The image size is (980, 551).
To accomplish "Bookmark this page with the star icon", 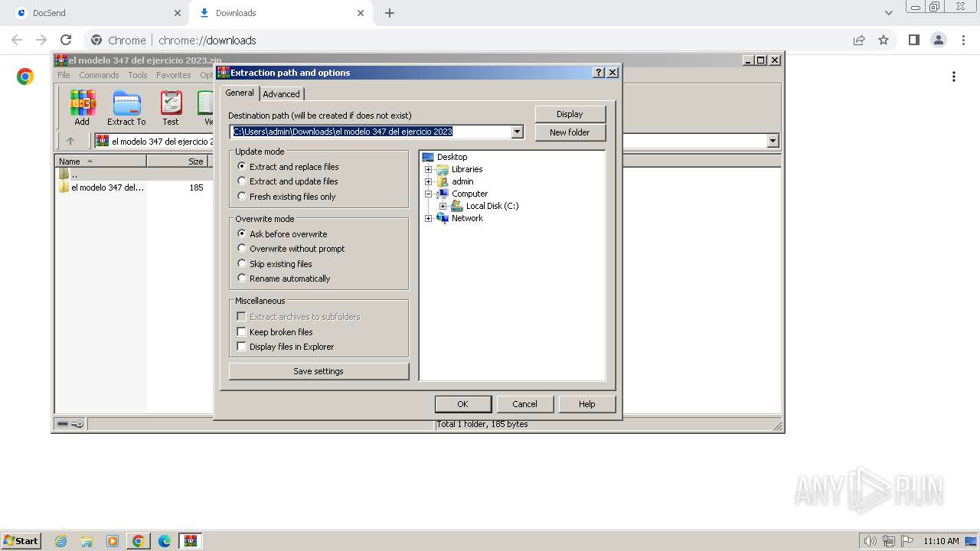I will (x=884, y=40).
